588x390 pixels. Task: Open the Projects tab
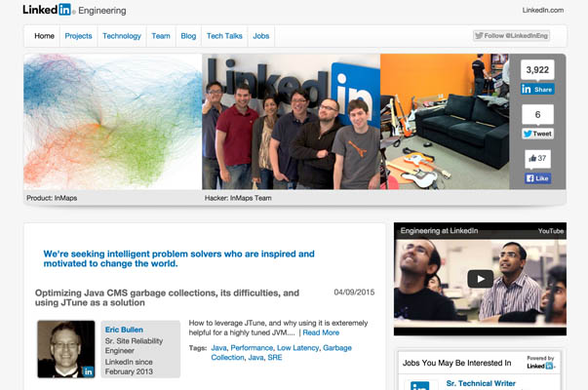coord(78,36)
